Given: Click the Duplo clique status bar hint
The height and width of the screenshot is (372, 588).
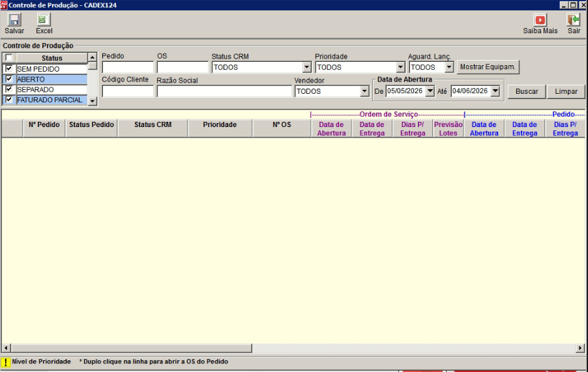Looking at the screenshot, I should (153, 362).
